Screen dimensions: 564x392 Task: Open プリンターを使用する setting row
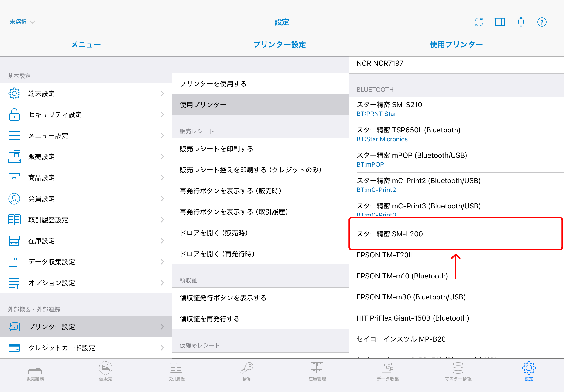tap(260, 84)
